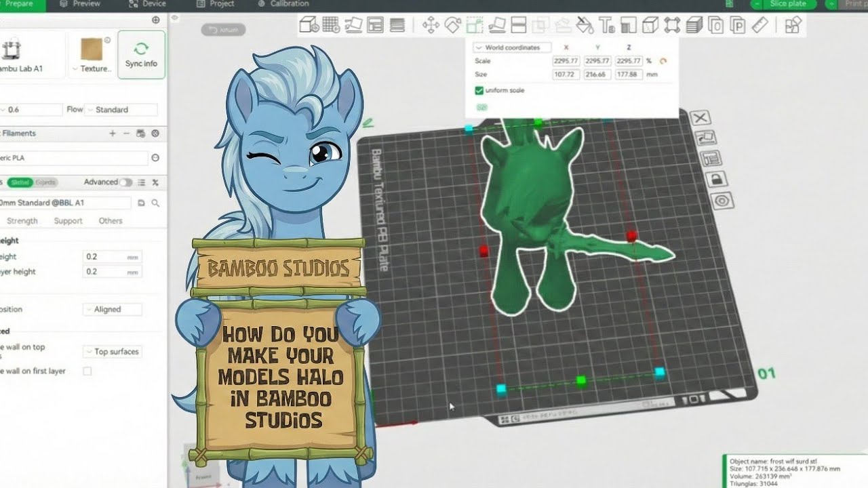
Task: Select the Move tool with arrows
Action: tap(431, 26)
